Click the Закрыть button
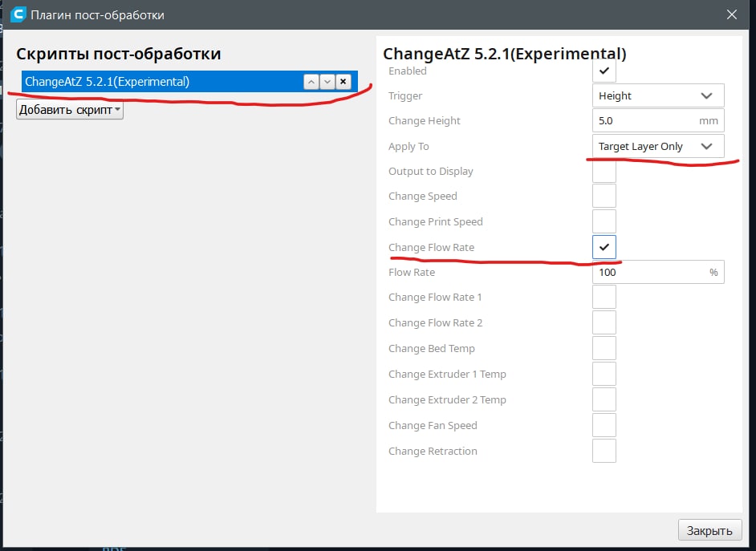The width and height of the screenshot is (756, 551). (x=709, y=530)
